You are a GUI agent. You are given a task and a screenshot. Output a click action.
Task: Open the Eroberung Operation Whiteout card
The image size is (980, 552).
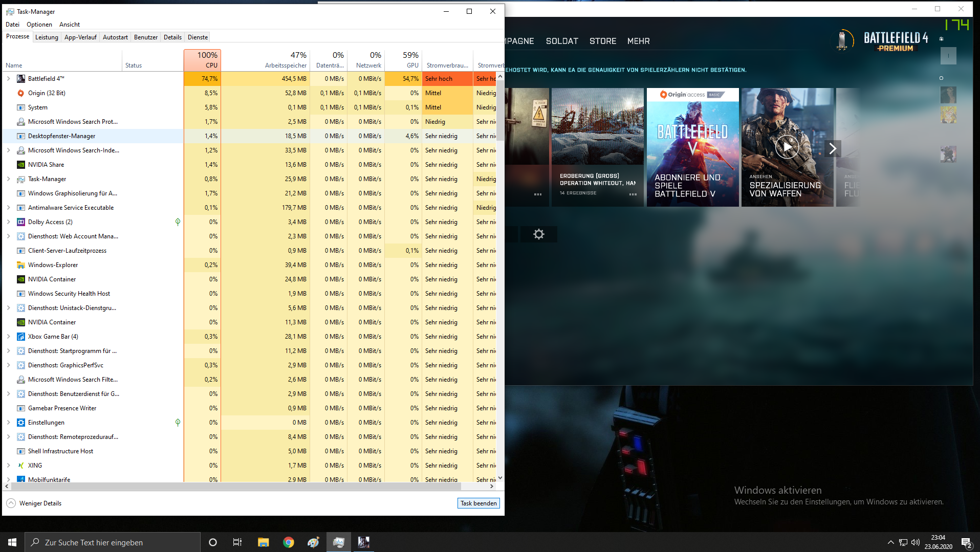pos(597,147)
